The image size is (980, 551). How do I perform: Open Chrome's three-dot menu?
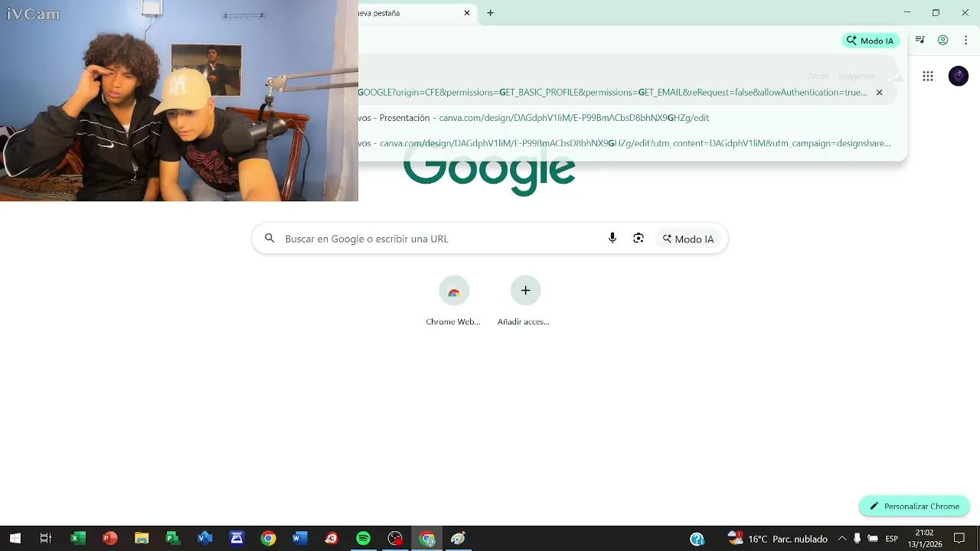tap(966, 41)
